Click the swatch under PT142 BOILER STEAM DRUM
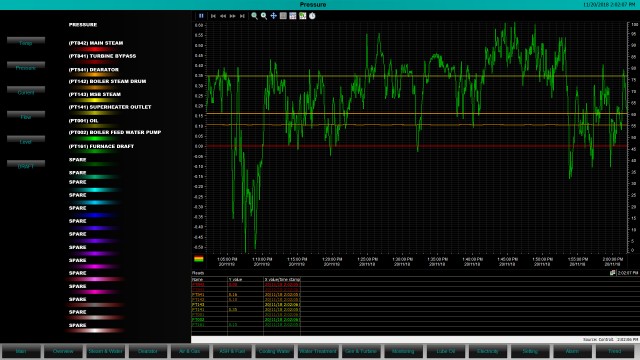Image resolution: width=640 pixels, height=360 pixels. (x=94, y=87)
